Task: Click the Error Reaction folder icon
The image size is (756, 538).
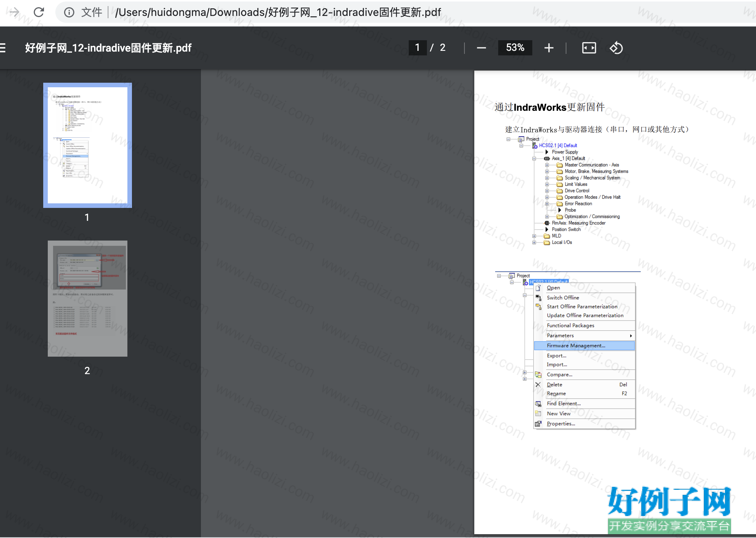Action: tap(560, 204)
